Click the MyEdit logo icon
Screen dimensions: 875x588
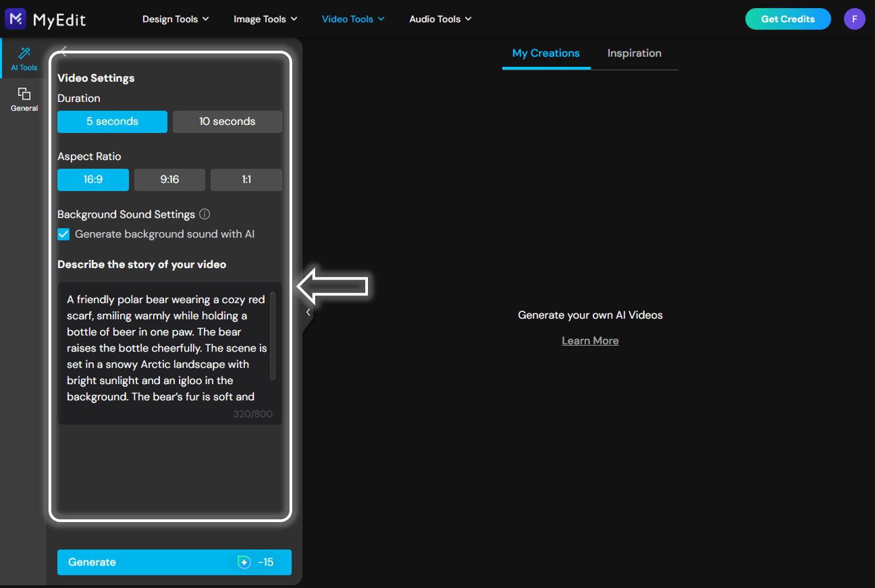click(16, 19)
